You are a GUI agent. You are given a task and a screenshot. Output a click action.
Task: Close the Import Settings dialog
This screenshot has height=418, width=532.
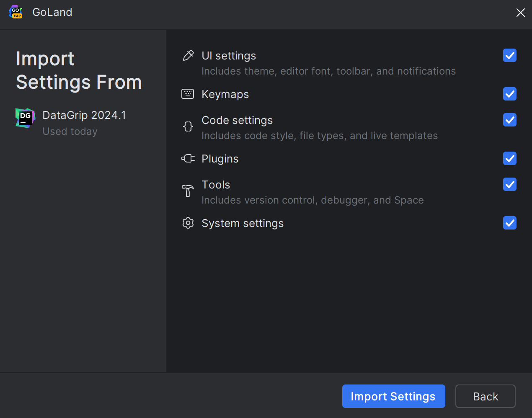coord(520,13)
